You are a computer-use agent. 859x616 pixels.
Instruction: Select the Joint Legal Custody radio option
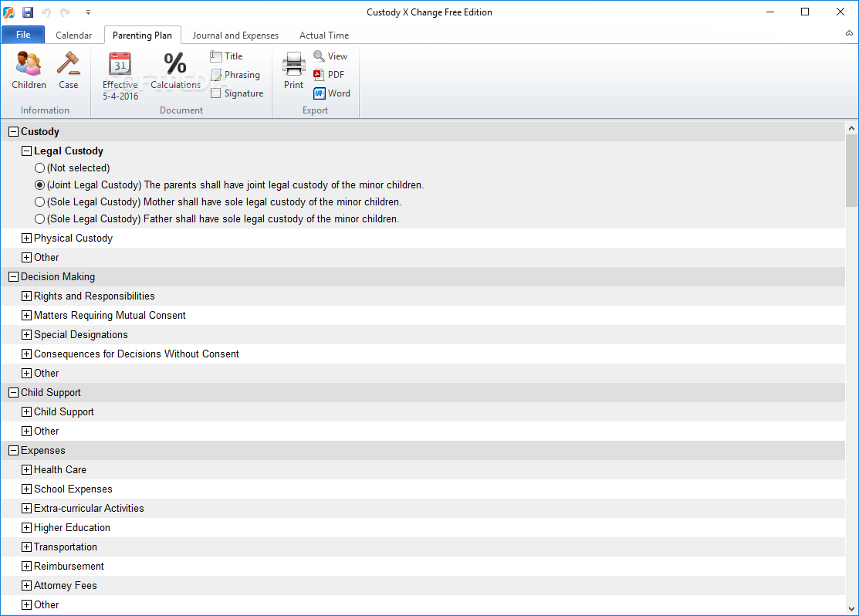(39, 184)
